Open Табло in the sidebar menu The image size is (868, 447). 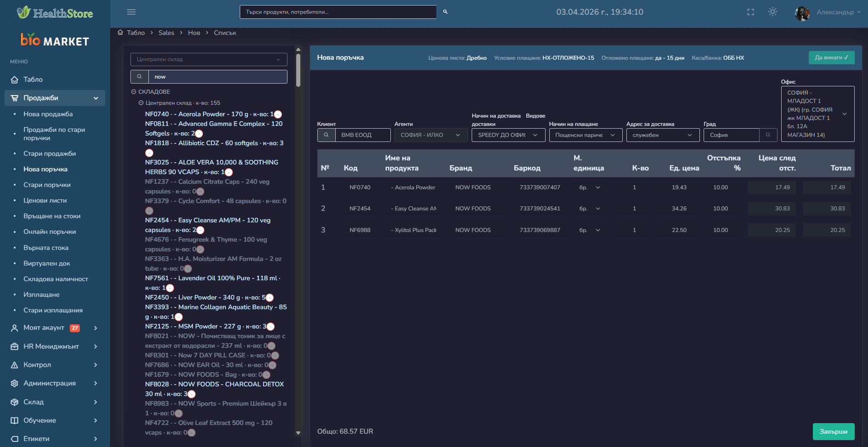(33, 79)
